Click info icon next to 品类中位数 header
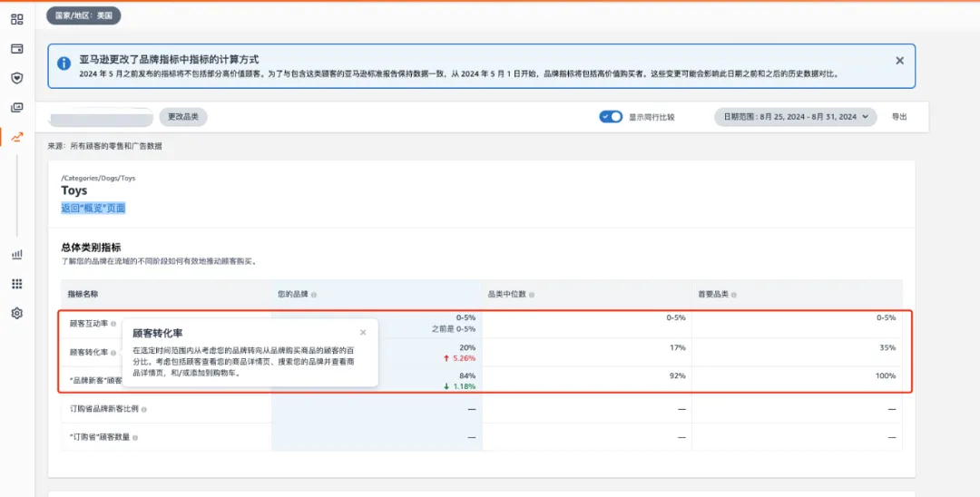The image size is (980, 497). click(531, 295)
